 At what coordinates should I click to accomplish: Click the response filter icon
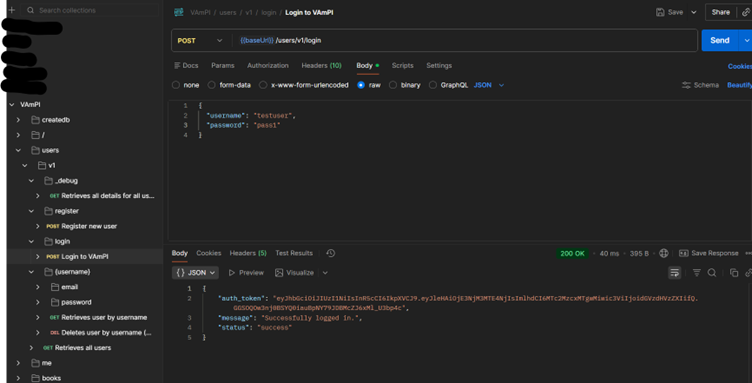pos(696,273)
